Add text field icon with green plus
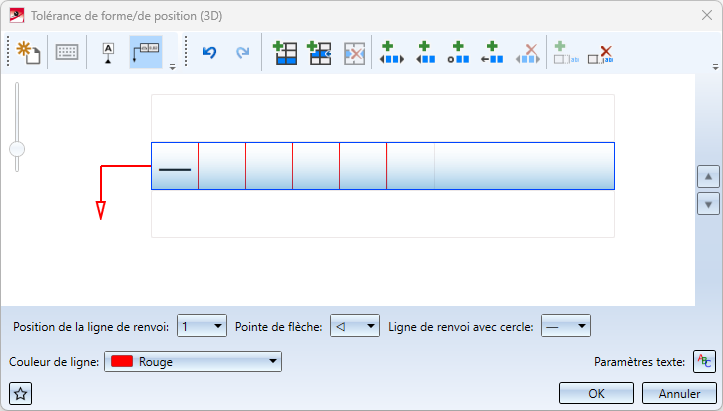 pyautogui.click(x=566, y=53)
